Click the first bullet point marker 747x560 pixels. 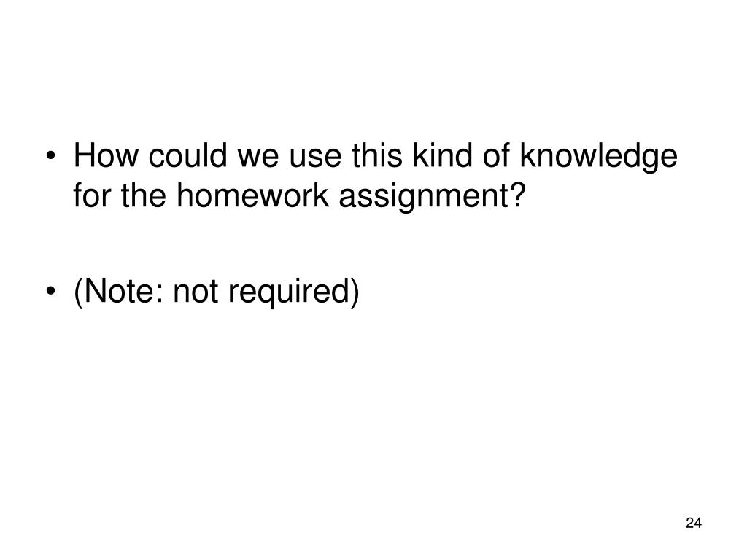50,156
